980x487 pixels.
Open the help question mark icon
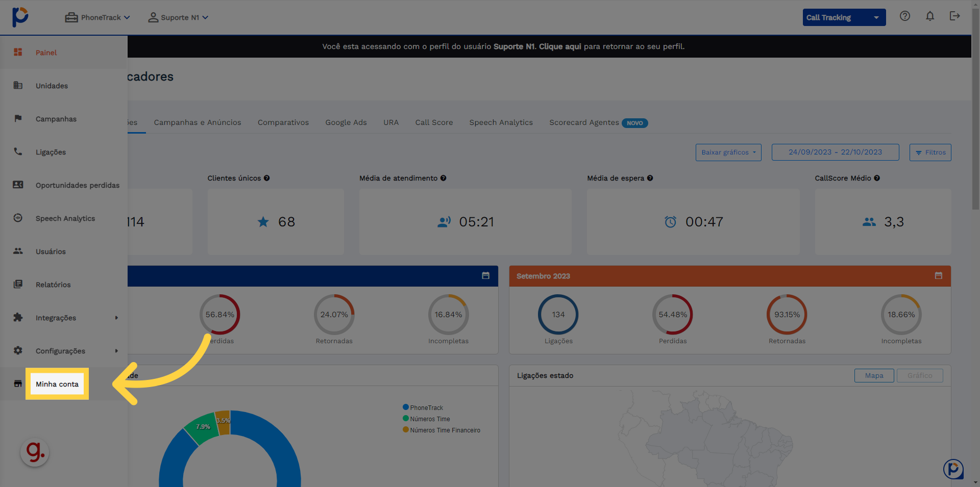905,16
